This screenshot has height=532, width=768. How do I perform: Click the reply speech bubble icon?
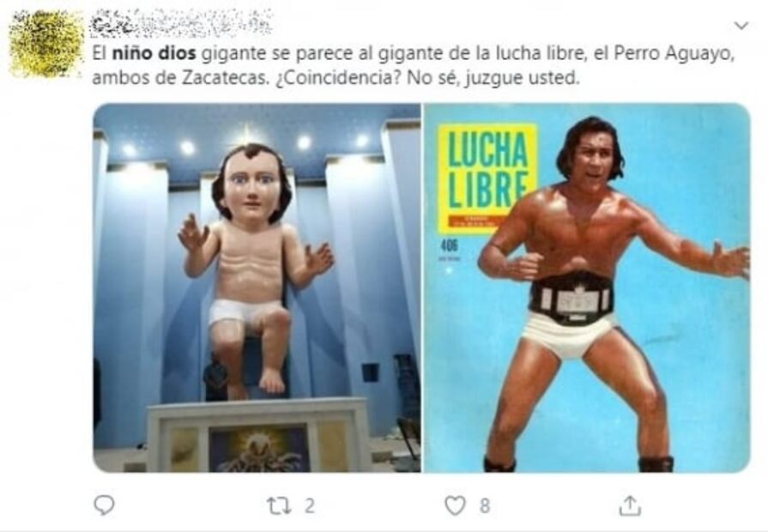(104, 505)
